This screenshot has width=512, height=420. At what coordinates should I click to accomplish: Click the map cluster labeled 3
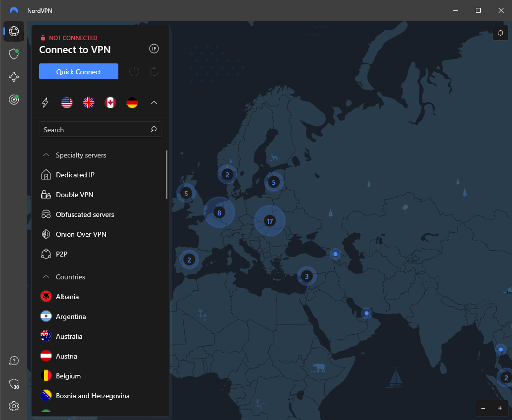coord(307,276)
